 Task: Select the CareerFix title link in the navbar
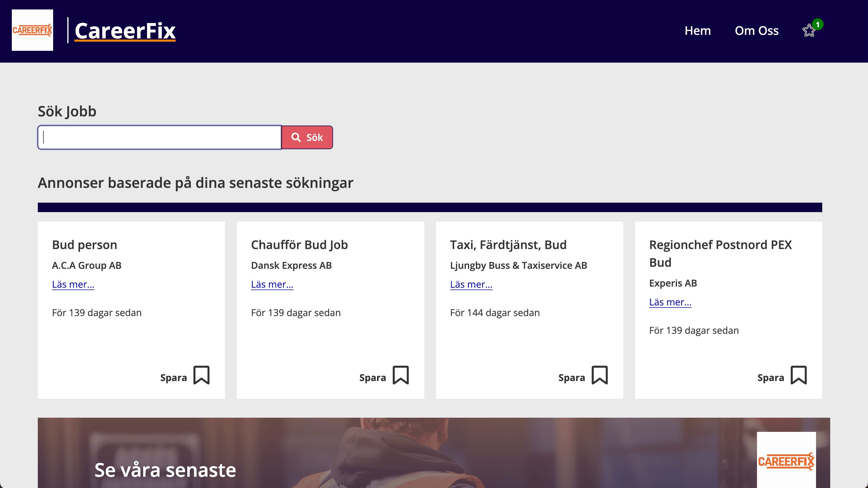pos(125,31)
